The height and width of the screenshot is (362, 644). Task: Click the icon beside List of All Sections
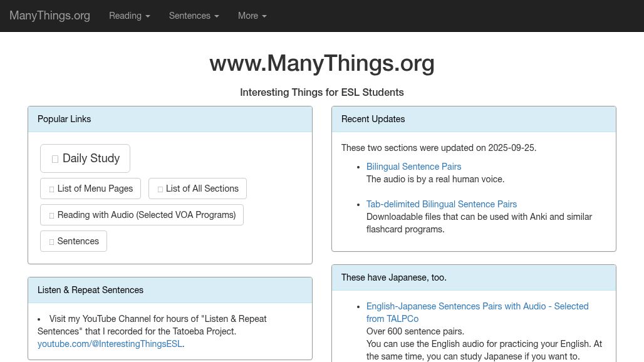pyautogui.click(x=160, y=189)
